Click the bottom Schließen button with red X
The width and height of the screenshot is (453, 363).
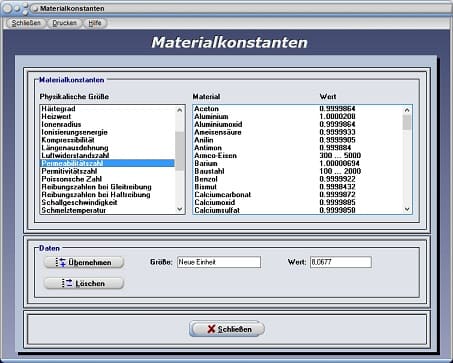227,329
